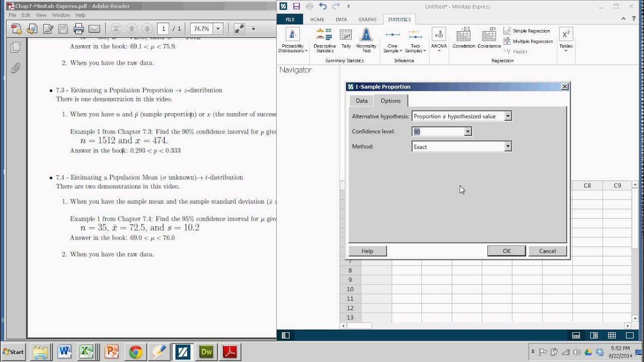Select column C9 header in worksheet

pyautogui.click(x=617, y=186)
